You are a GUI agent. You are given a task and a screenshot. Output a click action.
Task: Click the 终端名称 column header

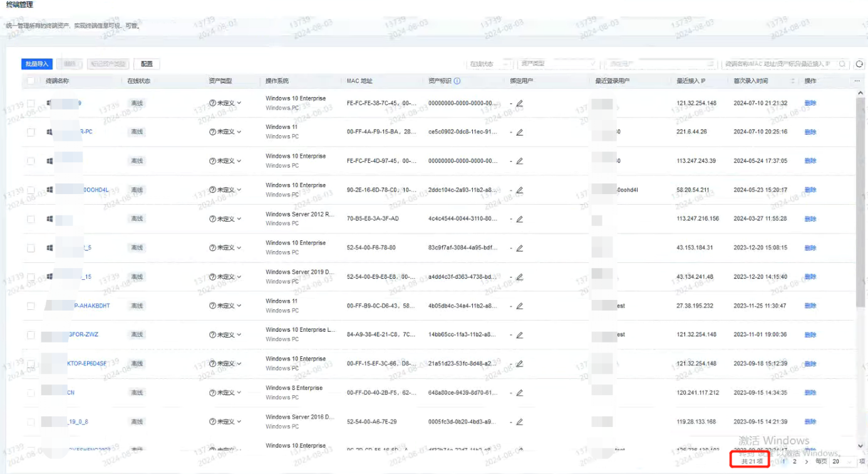(x=58, y=81)
